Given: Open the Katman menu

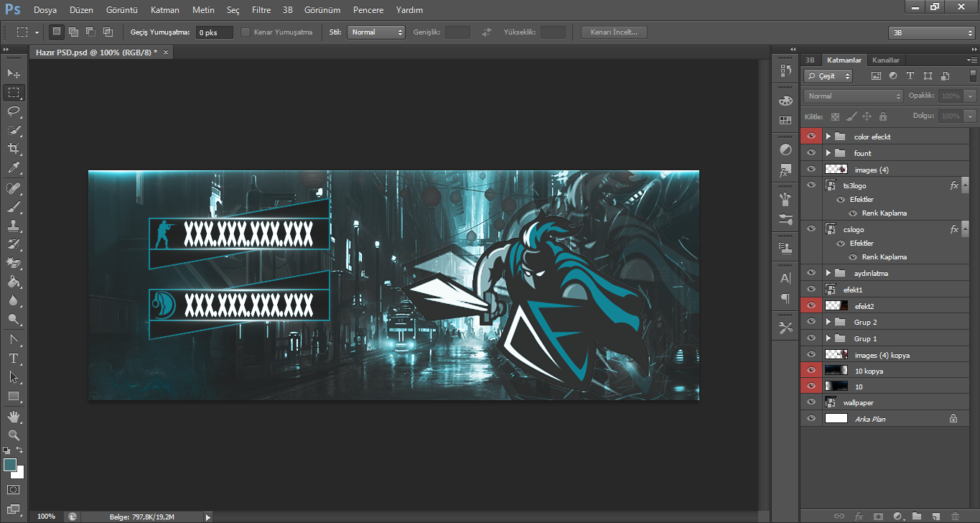Looking at the screenshot, I should [165, 10].
